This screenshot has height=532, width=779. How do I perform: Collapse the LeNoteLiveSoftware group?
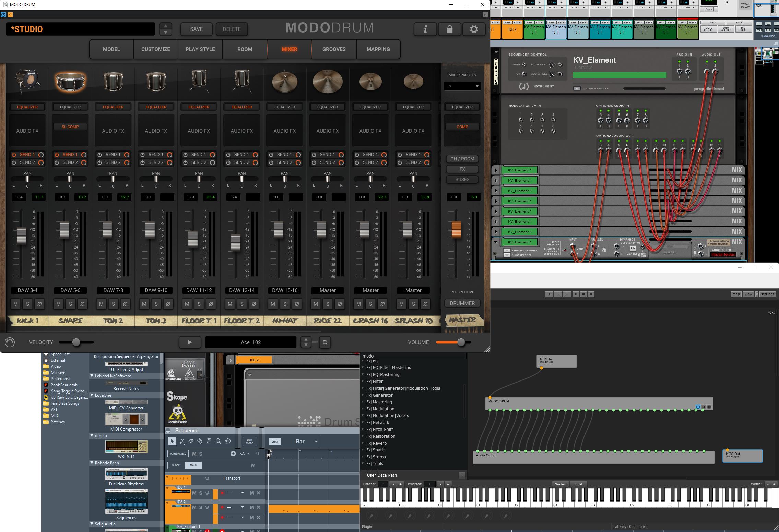(x=92, y=376)
